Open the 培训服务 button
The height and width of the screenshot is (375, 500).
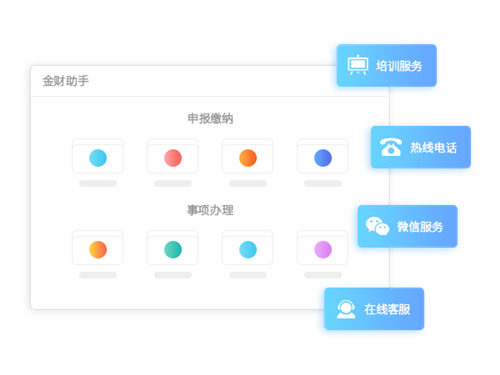pyautogui.click(x=387, y=65)
